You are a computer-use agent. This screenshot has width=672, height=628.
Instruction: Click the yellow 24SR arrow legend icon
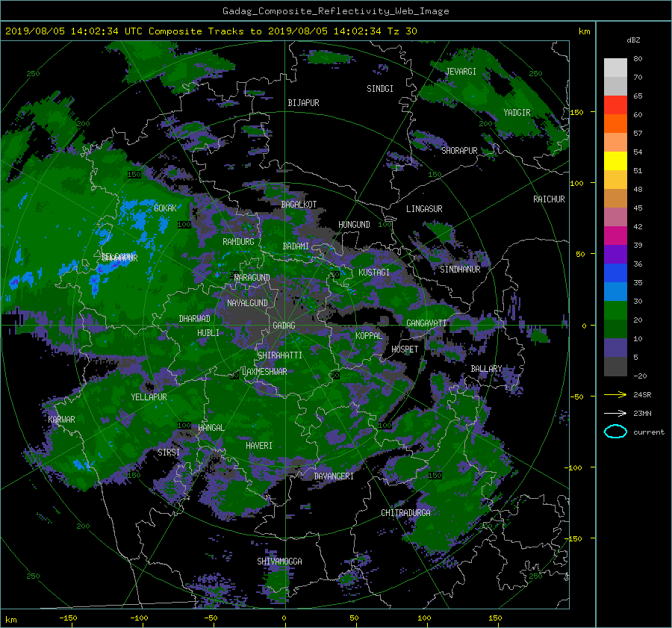tap(615, 394)
